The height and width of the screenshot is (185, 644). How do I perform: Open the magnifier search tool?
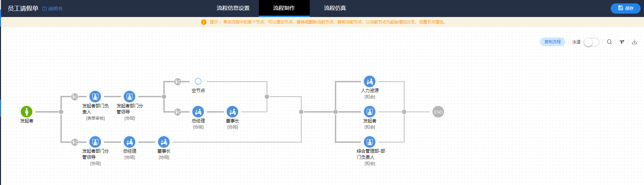pos(609,42)
